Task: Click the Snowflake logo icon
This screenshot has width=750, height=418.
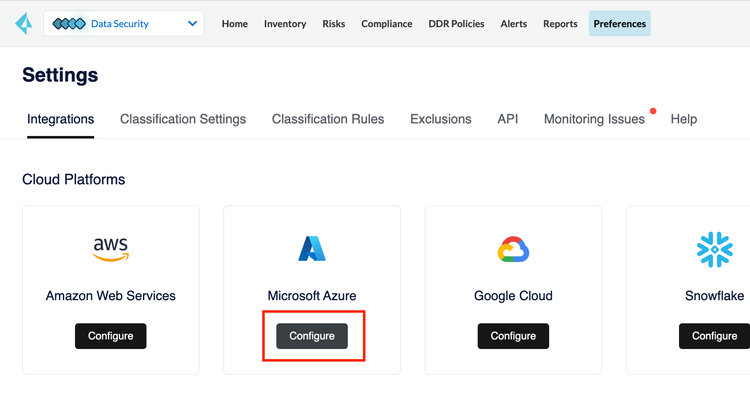Action: [715, 249]
